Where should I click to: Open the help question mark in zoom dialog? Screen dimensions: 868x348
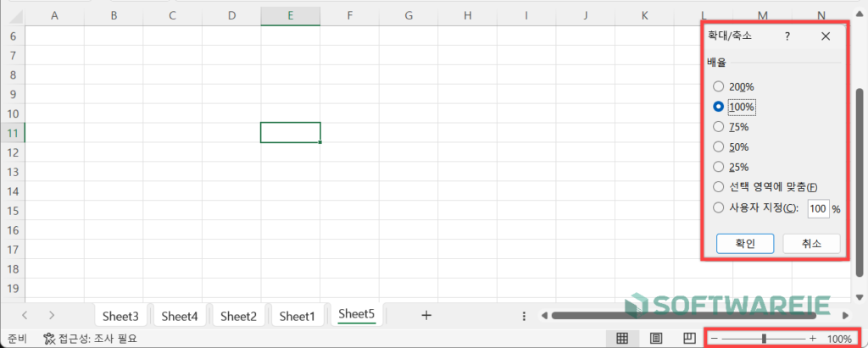(787, 36)
